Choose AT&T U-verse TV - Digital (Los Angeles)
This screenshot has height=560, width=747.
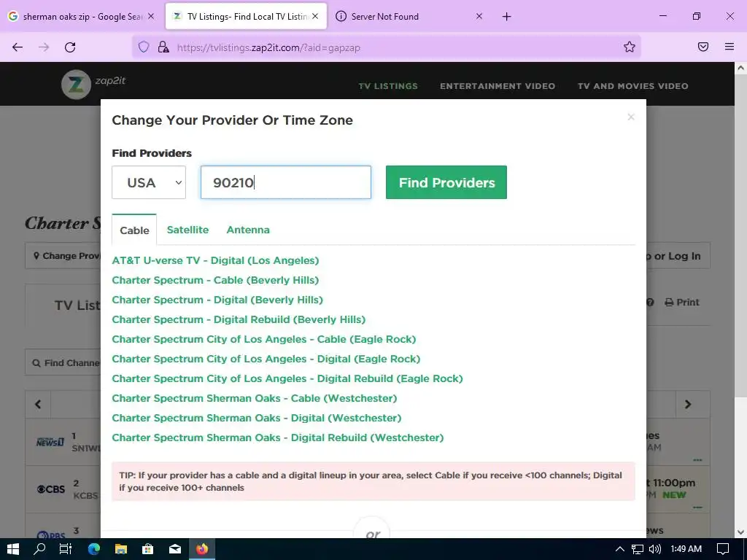215,260
